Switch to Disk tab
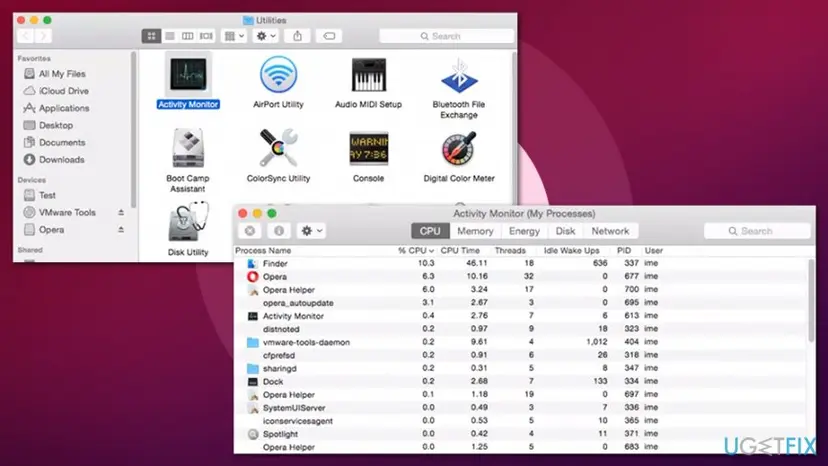Image resolution: width=828 pixels, height=466 pixels. (565, 231)
